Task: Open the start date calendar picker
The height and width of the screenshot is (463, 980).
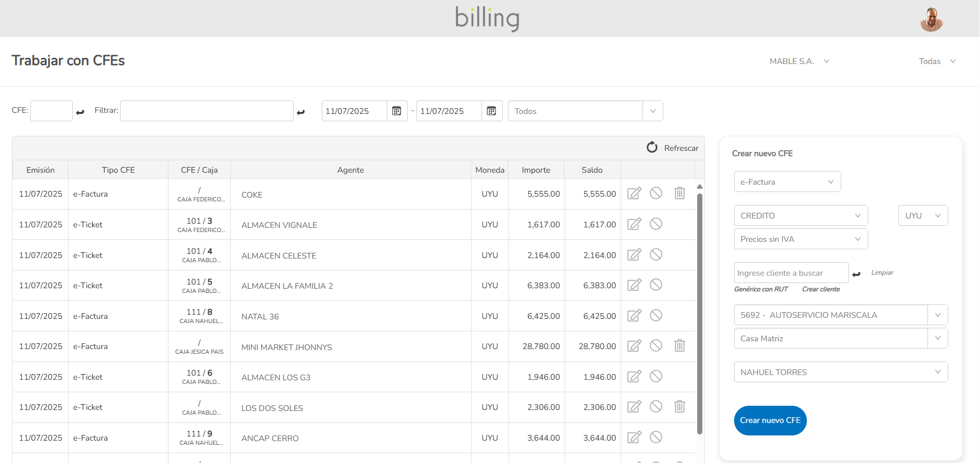Action: (x=397, y=111)
